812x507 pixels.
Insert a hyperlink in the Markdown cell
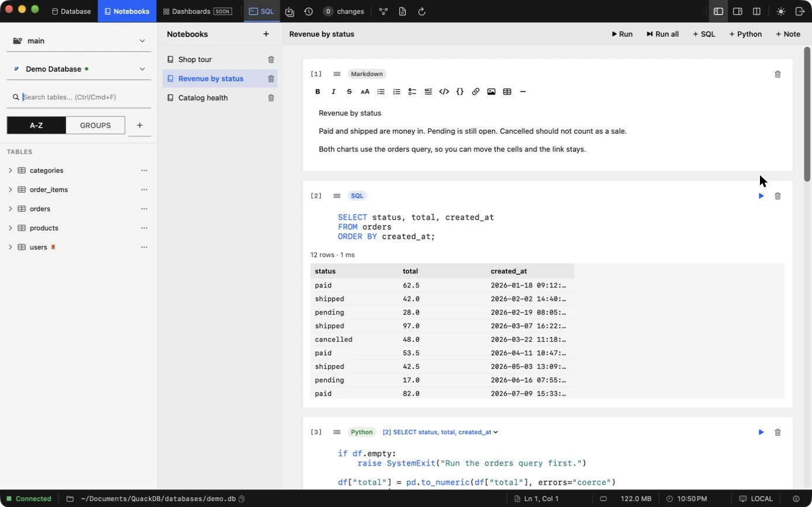point(475,92)
